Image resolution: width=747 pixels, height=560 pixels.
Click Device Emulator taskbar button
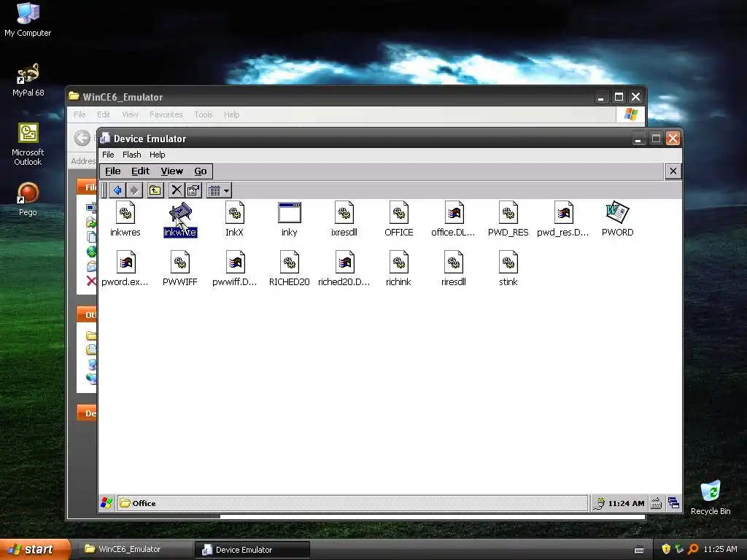252,550
